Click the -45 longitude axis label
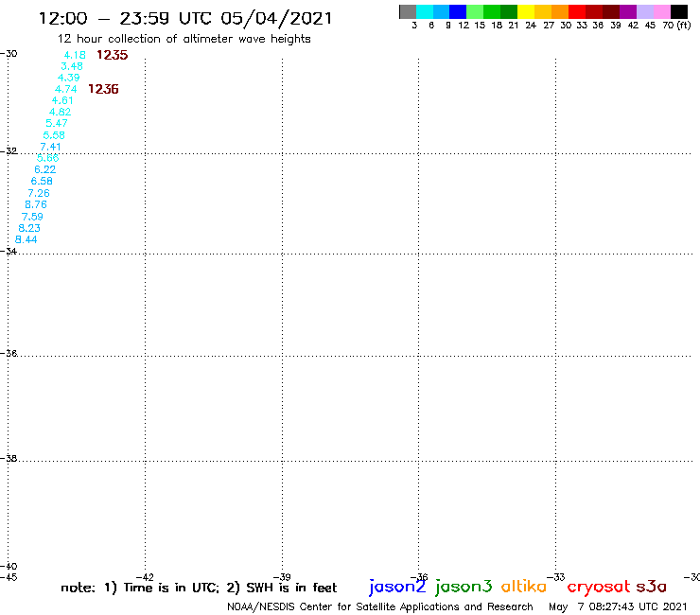Screen dimensions: 700x615 click(x=9, y=577)
